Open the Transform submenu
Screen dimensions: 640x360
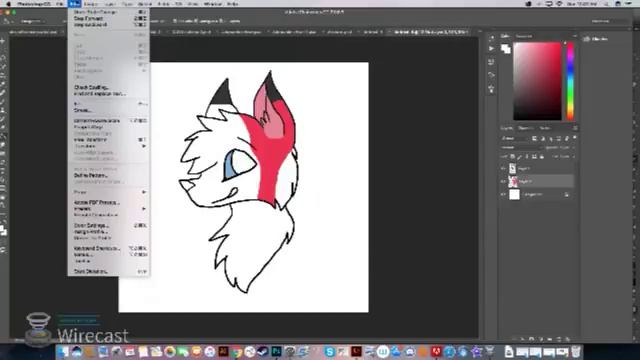point(109,146)
